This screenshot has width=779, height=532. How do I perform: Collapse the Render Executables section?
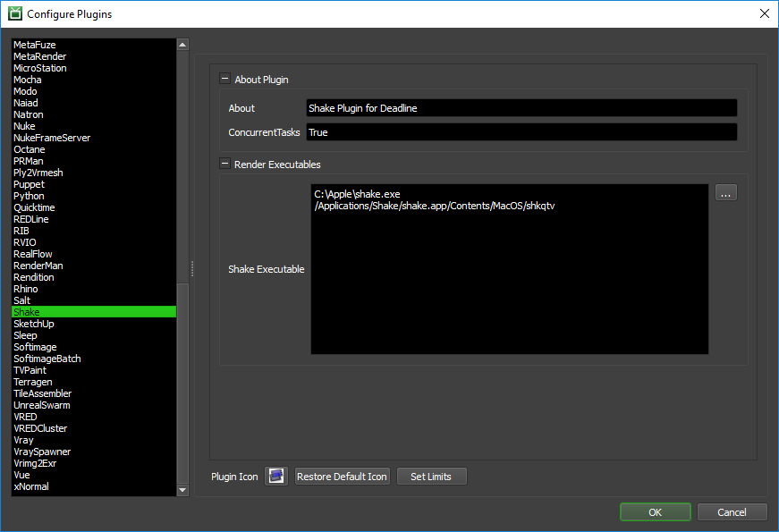pos(225,164)
